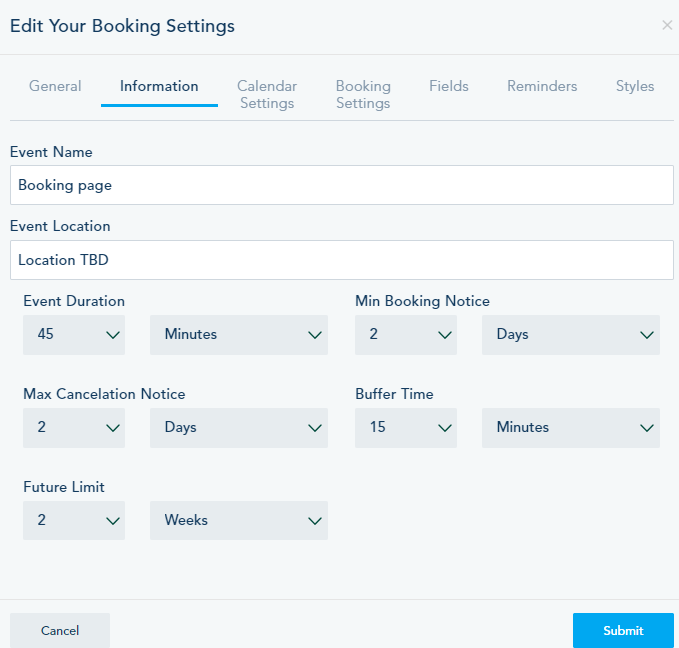Select the Fields tab
Image resolution: width=679 pixels, height=648 pixels.
point(449,87)
